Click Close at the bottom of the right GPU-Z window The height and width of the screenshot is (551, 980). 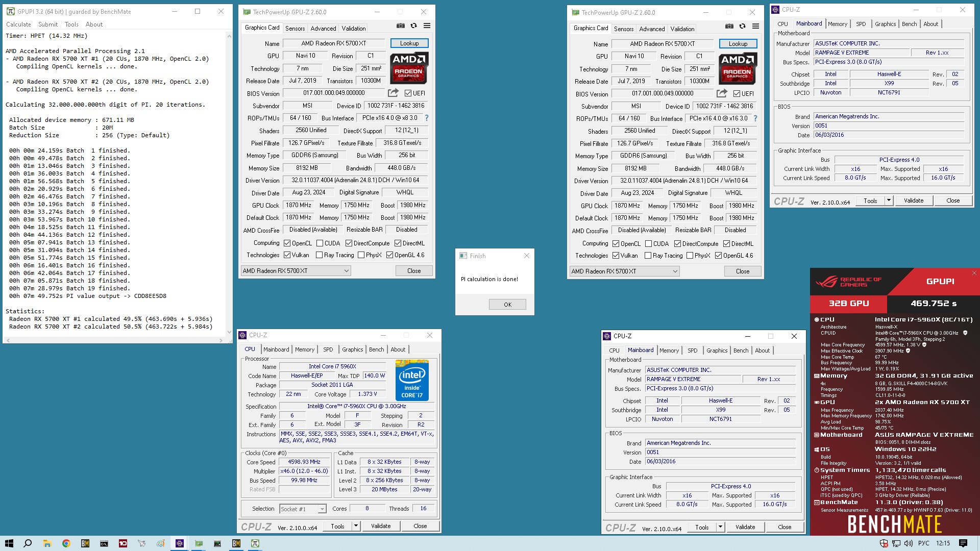point(743,271)
